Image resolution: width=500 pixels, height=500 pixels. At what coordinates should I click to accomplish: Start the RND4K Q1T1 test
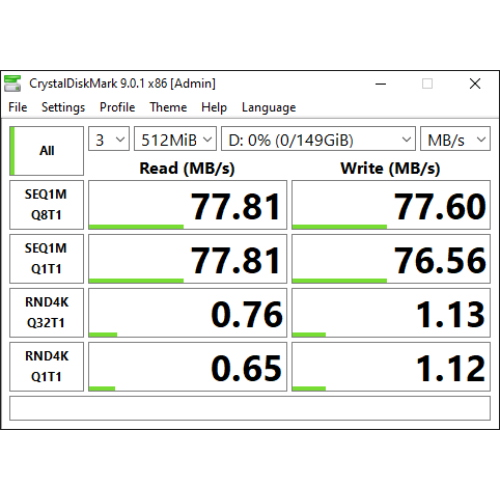(x=46, y=367)
